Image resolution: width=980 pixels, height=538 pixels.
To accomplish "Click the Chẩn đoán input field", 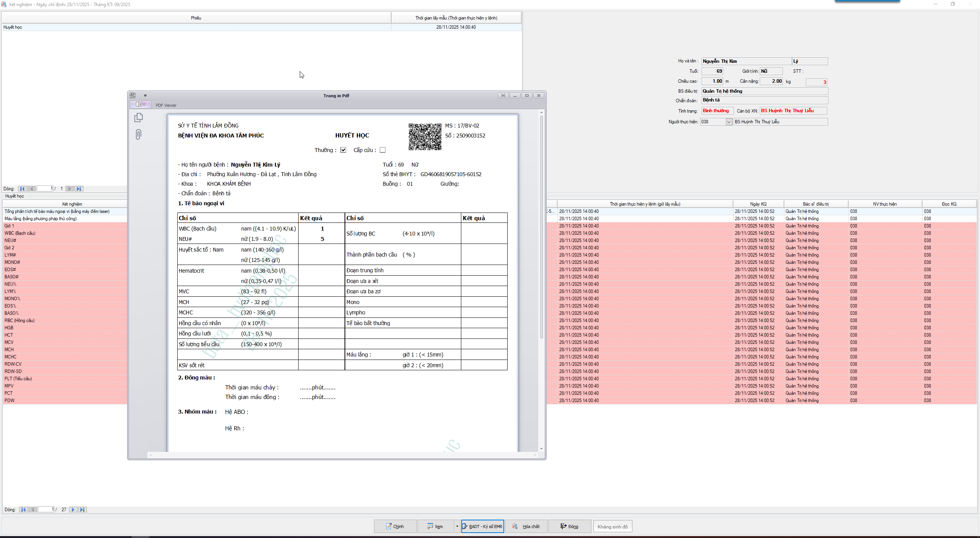I will coord(764,100).
